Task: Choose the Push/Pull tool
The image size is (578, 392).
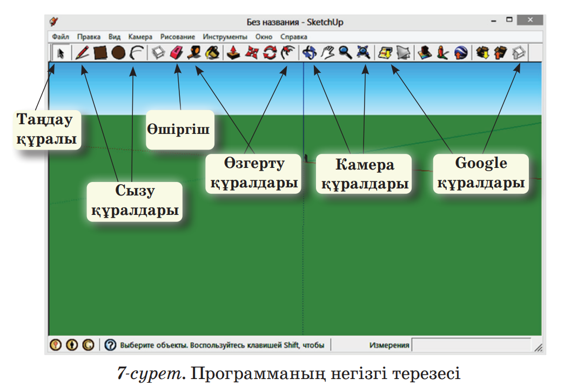Action: (x=233, y=53)
